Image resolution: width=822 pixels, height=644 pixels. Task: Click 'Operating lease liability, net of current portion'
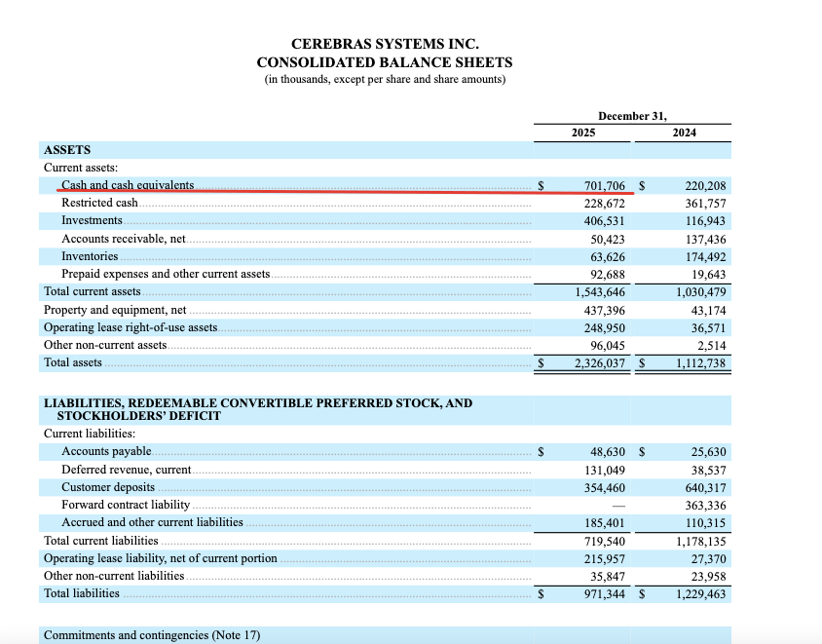161,558
